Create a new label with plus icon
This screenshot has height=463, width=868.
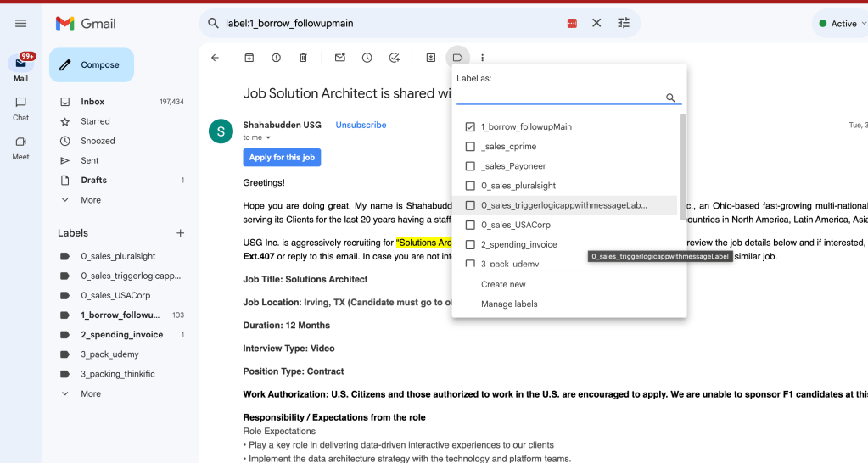[x=180, y=233]
